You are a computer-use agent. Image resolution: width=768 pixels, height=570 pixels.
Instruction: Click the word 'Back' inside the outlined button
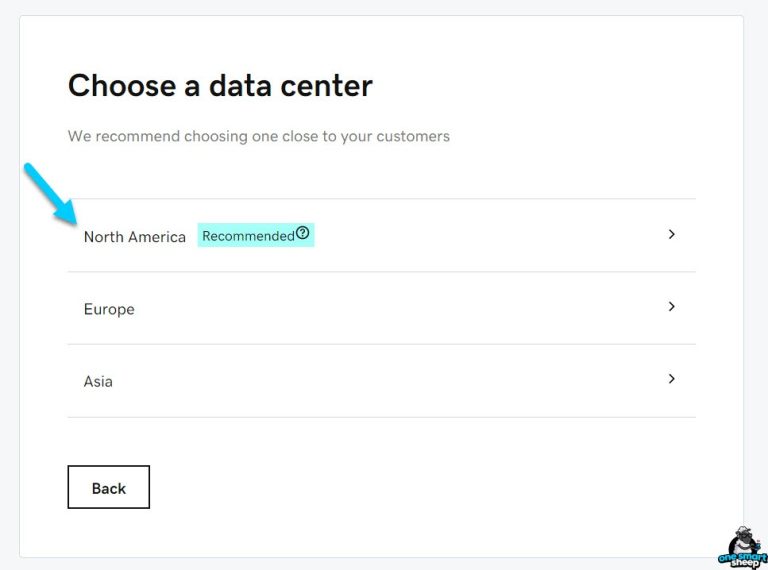coord(108,488)
